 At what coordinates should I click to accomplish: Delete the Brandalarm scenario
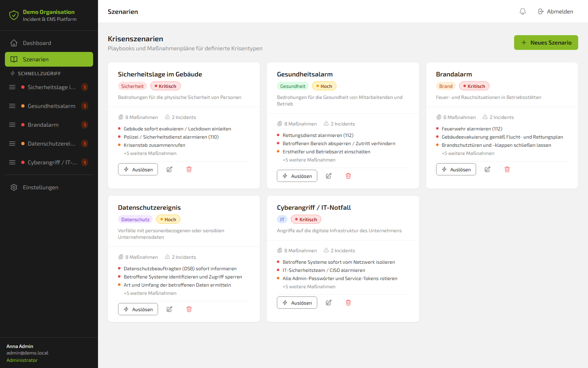(507, 169)
